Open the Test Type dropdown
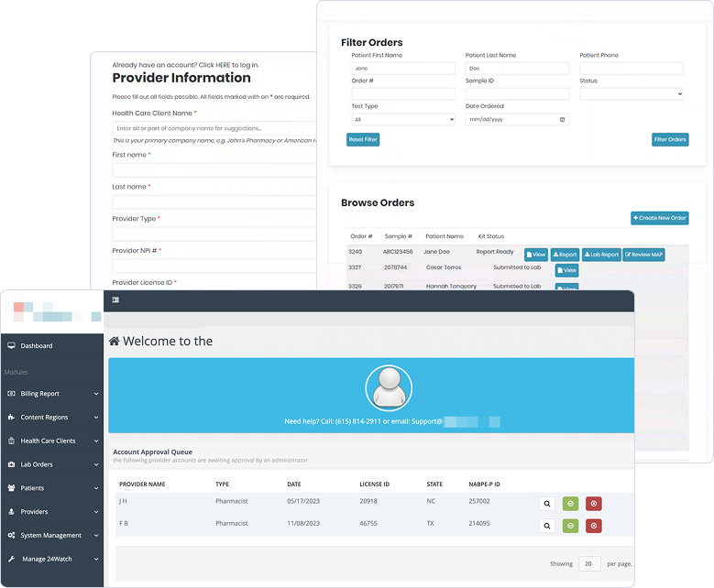The height and width of the screenshot is (588, 714). (402, 119)
